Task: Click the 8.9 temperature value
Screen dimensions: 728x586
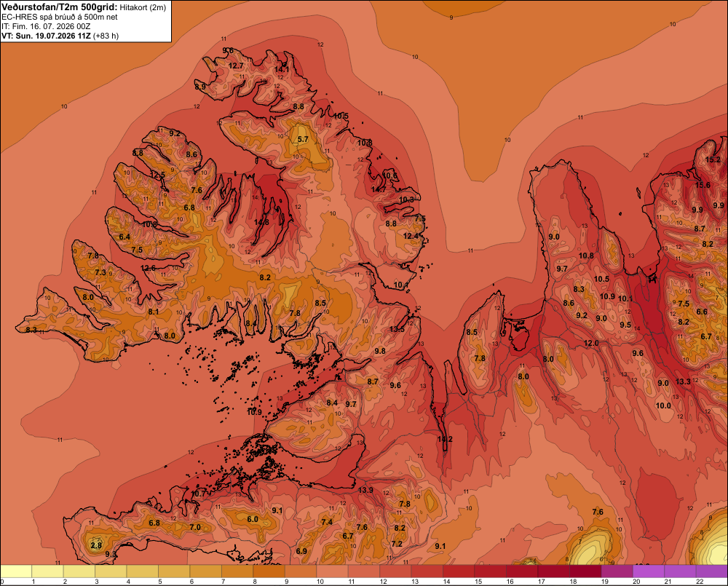Action: (x=200, y=87)
